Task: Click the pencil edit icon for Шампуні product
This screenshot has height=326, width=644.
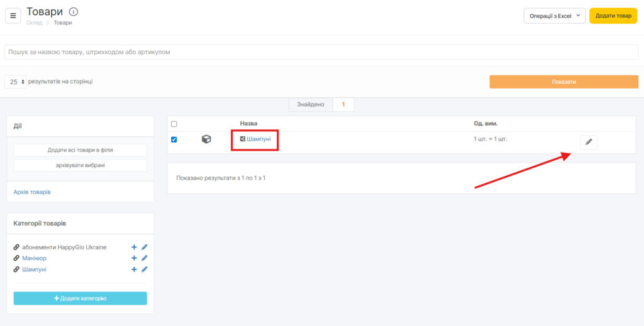Action: tap(588, 142)
